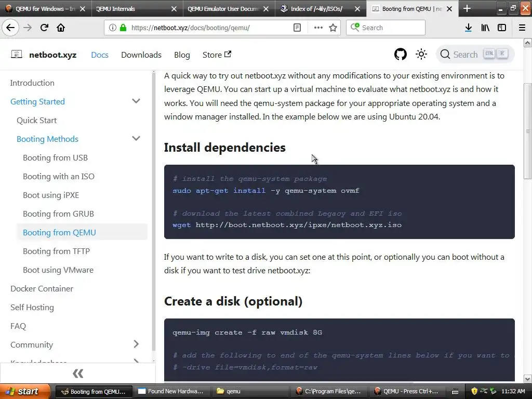Click the green secure padlock icon
Viewport: 532px width, 399px height.
123,28
